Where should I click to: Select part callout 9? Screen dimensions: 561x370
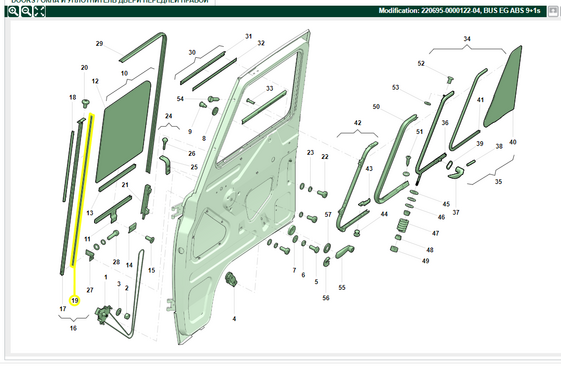pyautogui.click(x=190, y=132)
